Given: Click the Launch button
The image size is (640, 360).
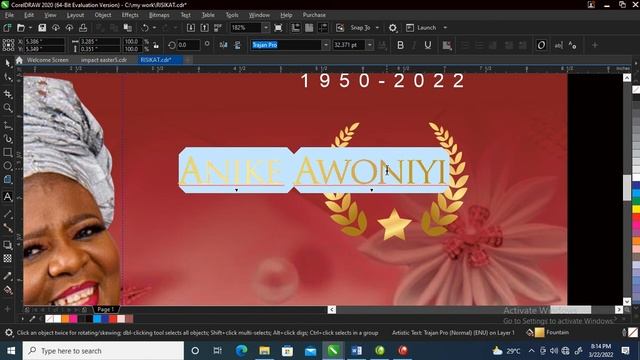Looking at the screenshot, I should pos(422,28).
